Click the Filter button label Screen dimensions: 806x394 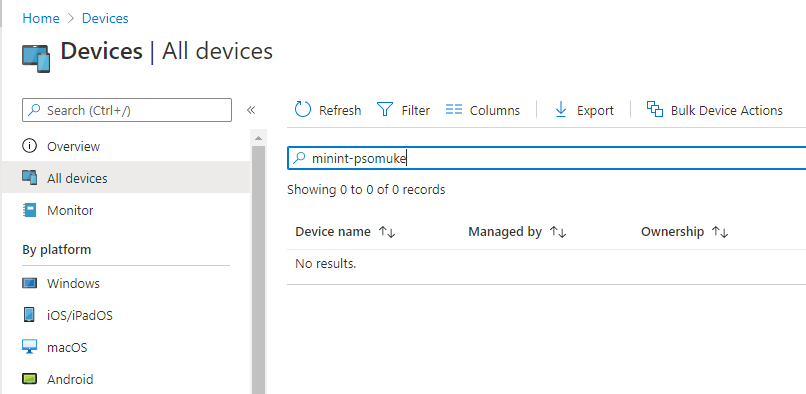(x=416, y=110)
